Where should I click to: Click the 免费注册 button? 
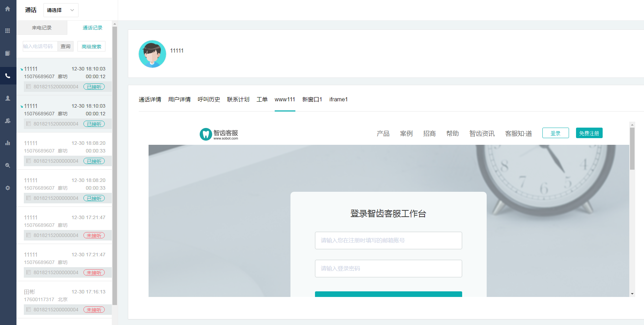[589, 133]
